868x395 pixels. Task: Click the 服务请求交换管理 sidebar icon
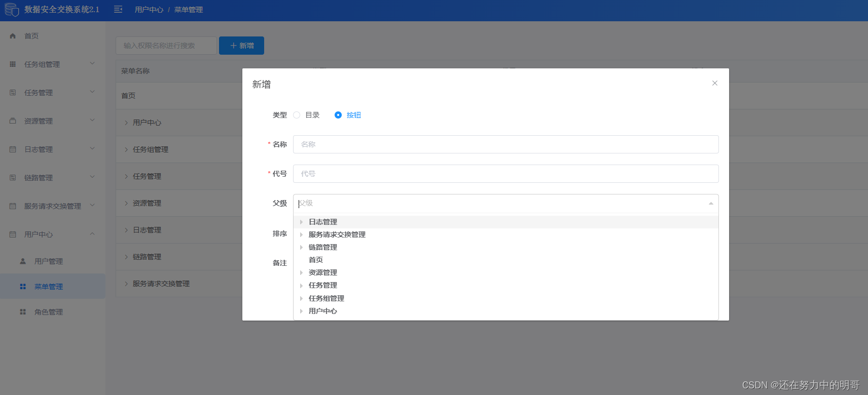tap(13, 206)
